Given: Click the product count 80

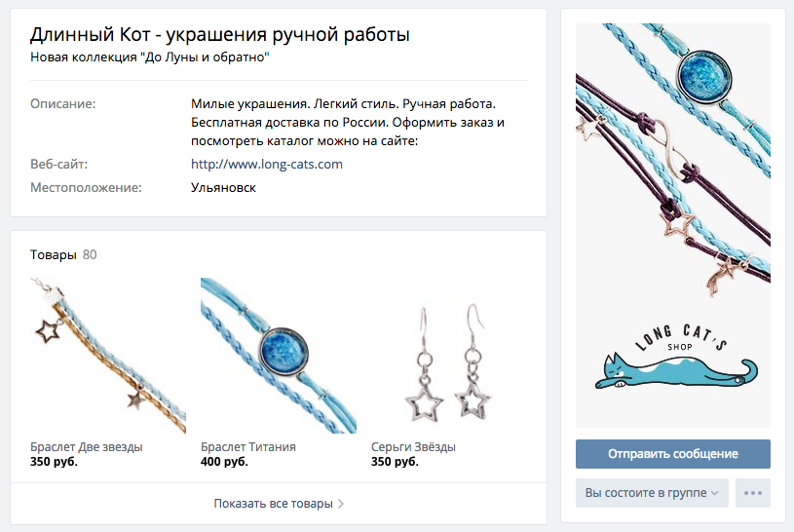Looking at the screenshot, I should point(90,255).
